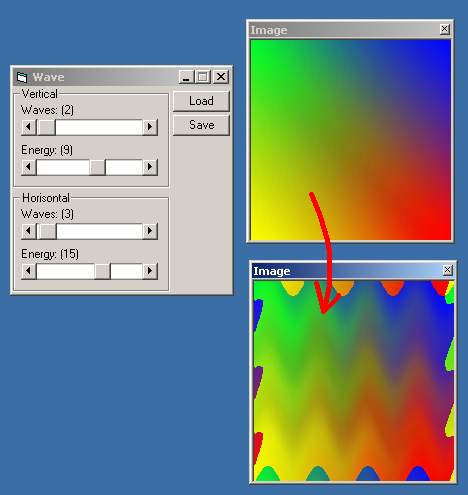This screenshot has height=495, width=468.
Task: Close the lower wavy Image window
Action: [448, 270]
